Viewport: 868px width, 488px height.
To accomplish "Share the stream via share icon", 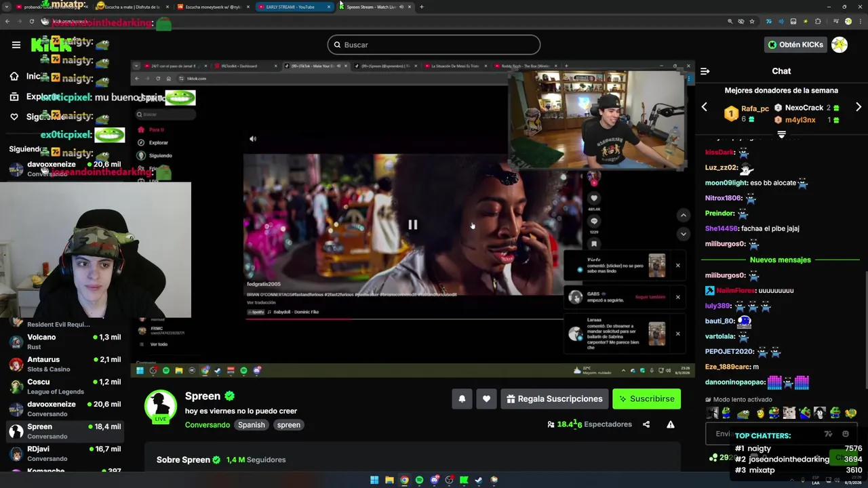I will [646, 424].
